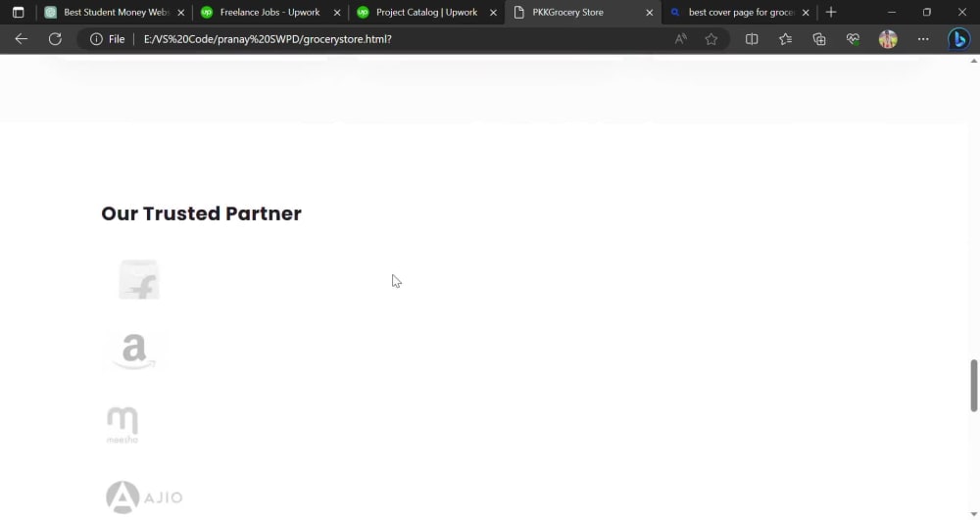Minimize the browser window
This screenshot has height=520, width=980.
[892, 12]
